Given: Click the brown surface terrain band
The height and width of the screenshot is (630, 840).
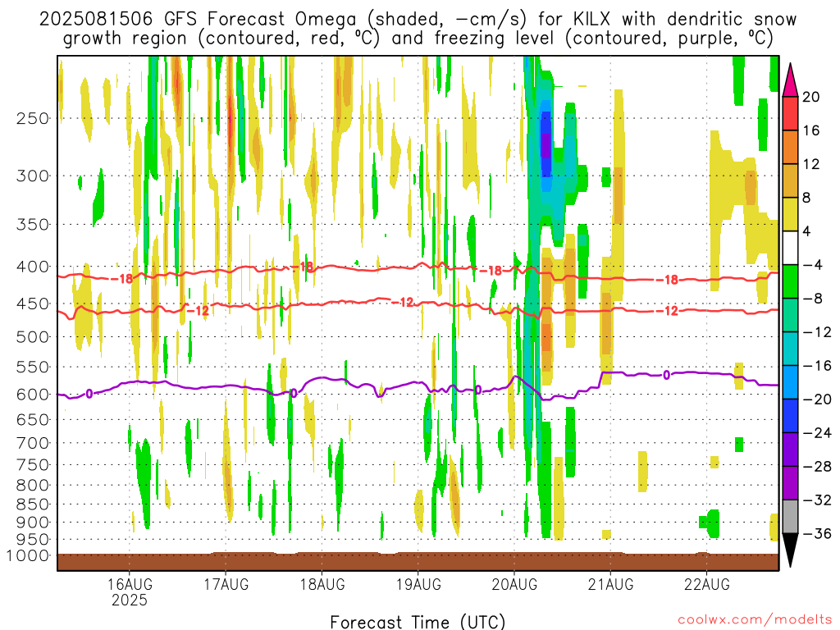Looking at the screenshot, I should pyautogui.click(x=418, y=561).
